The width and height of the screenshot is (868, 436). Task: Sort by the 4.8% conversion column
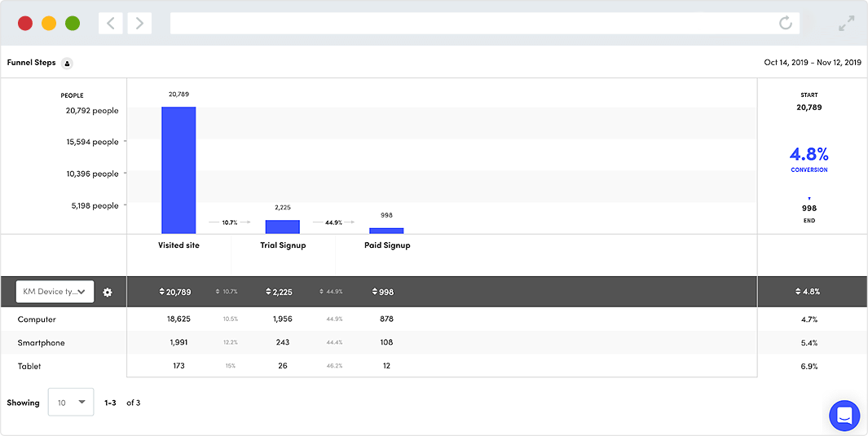pyautogui.click(x=809, y=292)
